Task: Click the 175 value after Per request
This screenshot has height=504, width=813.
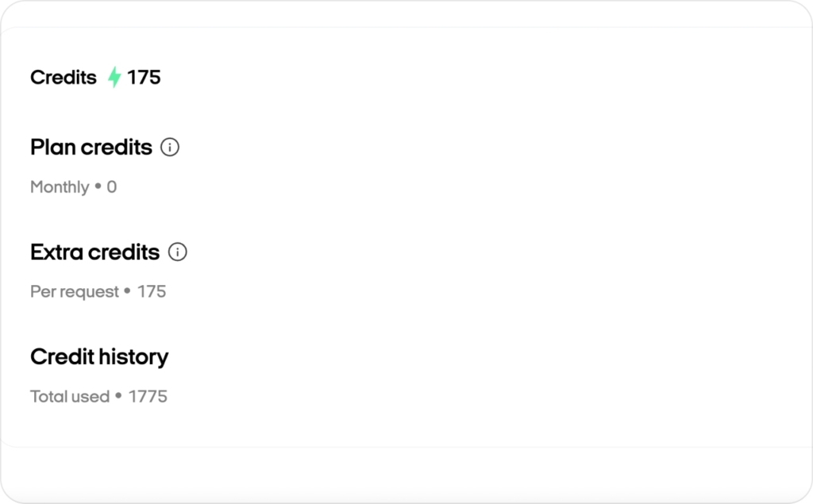Action: tap(152, 292)
